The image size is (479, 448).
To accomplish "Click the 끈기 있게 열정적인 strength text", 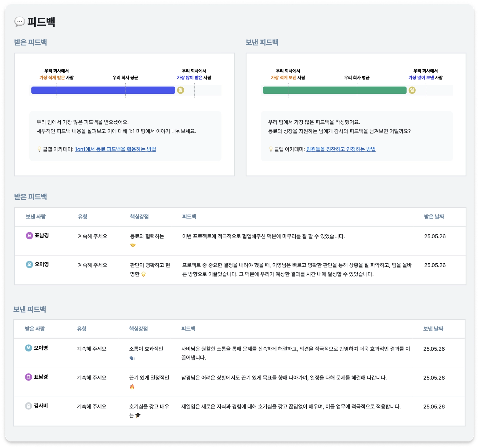I will click(x=149, y=377).
